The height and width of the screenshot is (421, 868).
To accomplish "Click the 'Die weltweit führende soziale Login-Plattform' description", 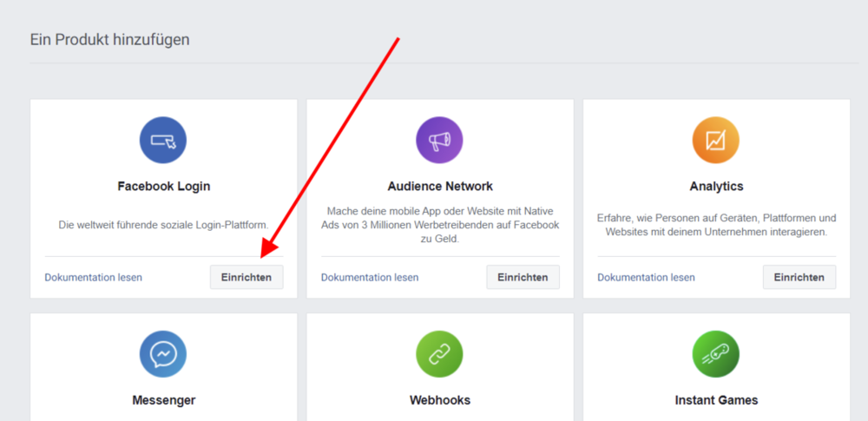I will [x=164, y=226].
